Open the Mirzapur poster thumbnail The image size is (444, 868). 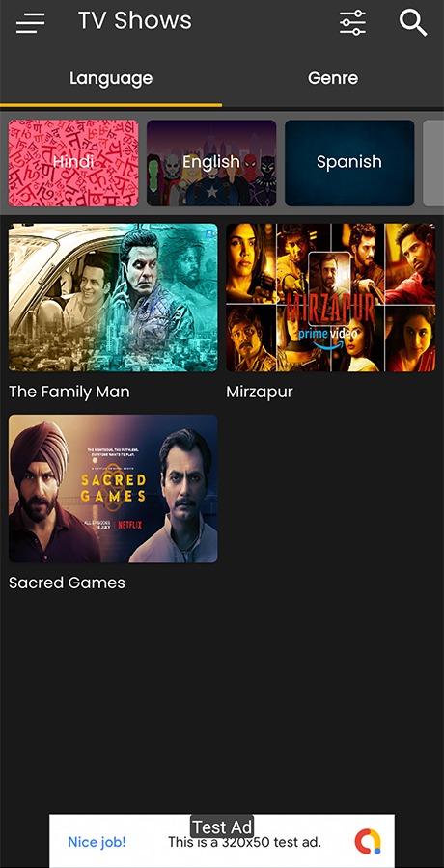[x=331, y=297]
